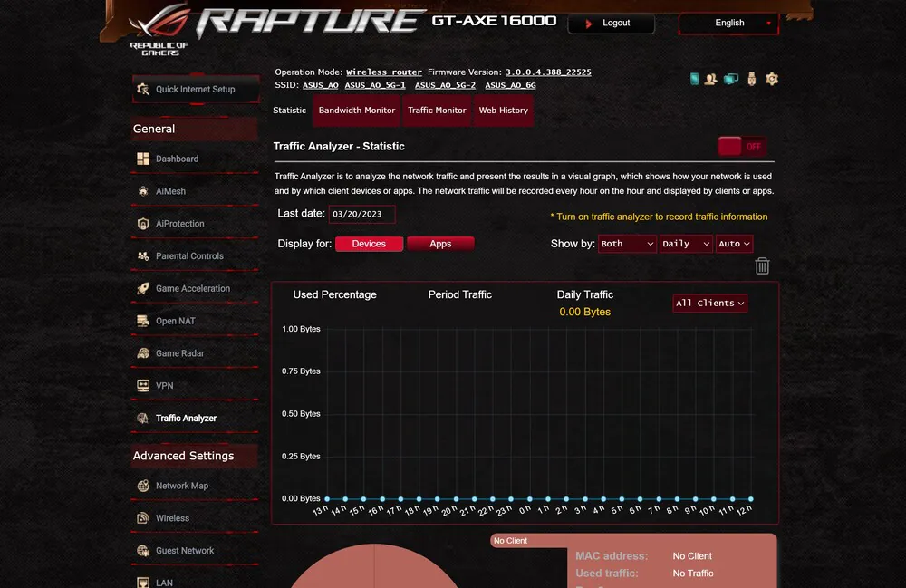
Task: Switch to Bandwidth Monitor tab
Action: click(356, 111)
